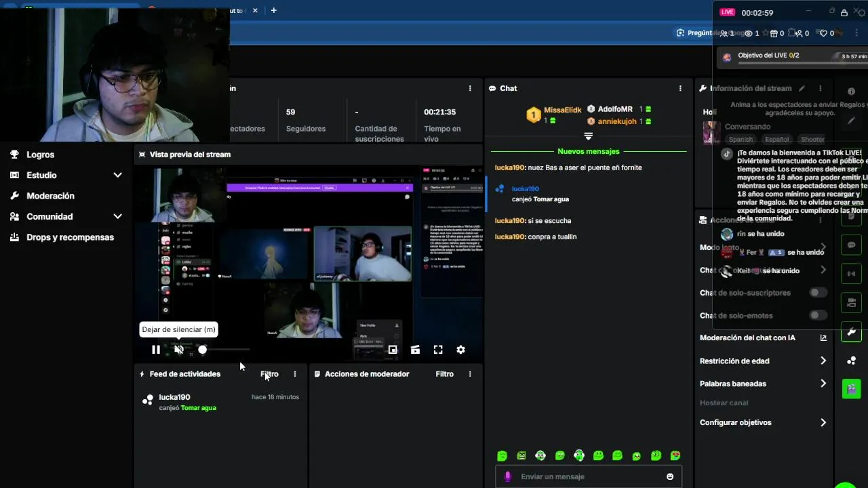Open Feed de actividades options menu
Screen dimensions: 868x488
(295, 374)
